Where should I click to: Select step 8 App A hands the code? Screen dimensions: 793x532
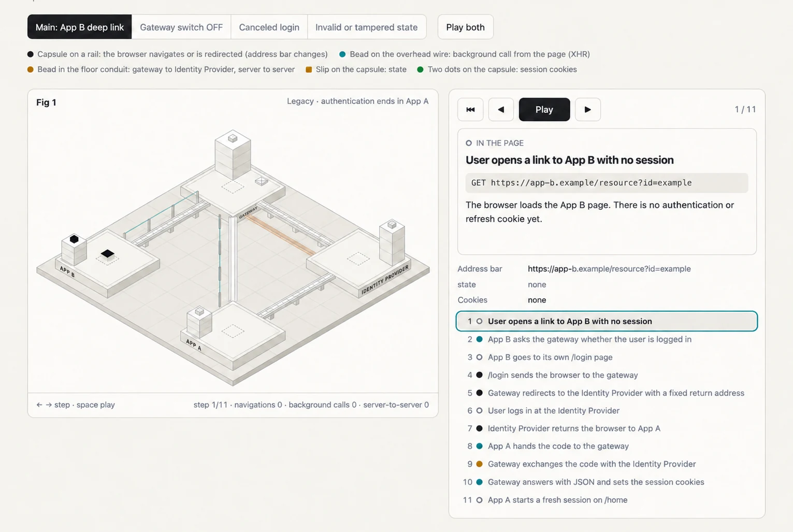(607, 446)
